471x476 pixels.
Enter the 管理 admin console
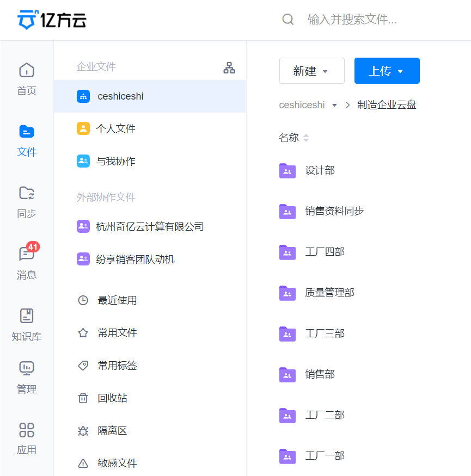(26, 377)
